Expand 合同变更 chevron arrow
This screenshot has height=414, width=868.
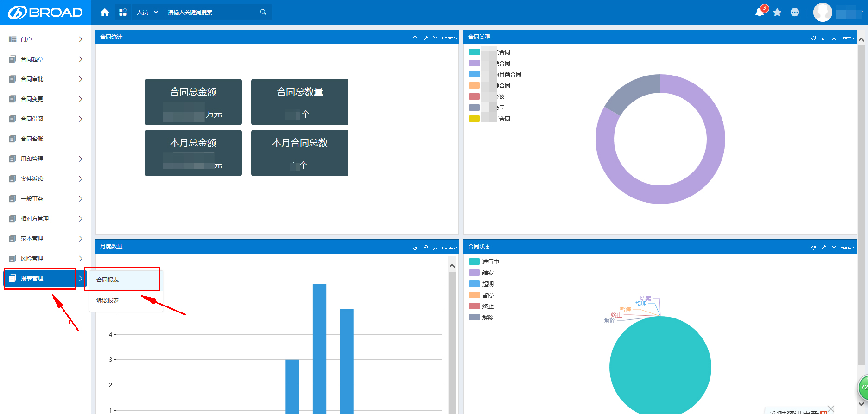(x=81, y=99)
